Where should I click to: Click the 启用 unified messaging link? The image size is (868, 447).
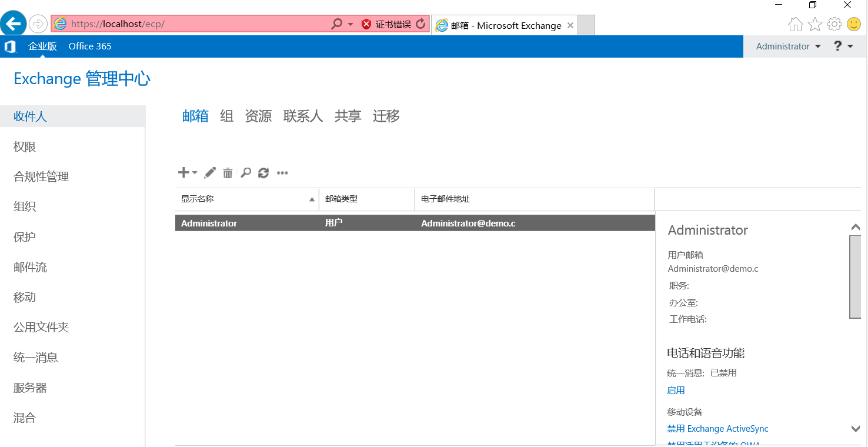point(676,391)
